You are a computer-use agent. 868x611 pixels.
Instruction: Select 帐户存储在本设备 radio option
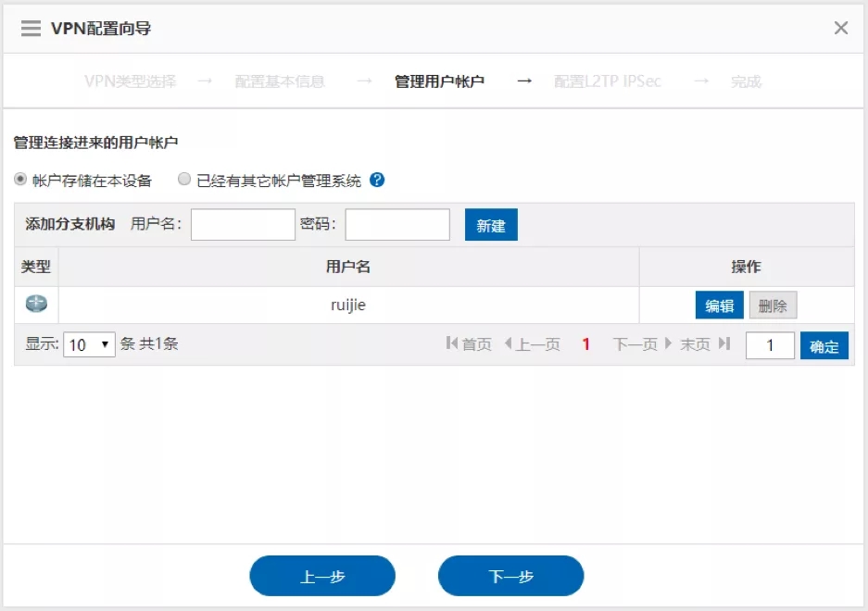[21, 180]
